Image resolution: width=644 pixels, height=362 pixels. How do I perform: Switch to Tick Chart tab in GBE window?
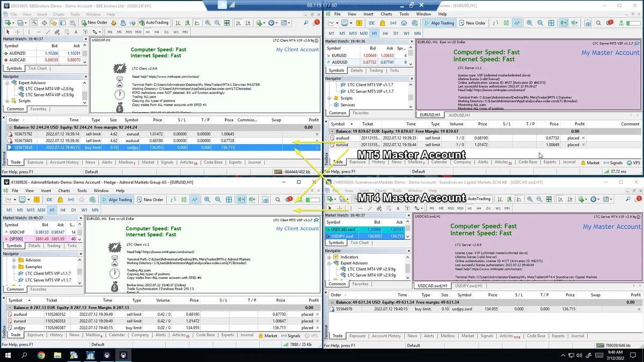point(38,68)
